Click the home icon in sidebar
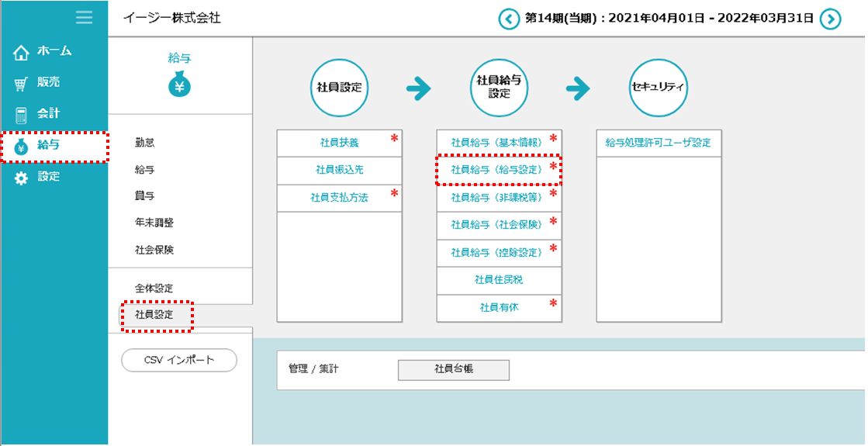 [21, 52]
